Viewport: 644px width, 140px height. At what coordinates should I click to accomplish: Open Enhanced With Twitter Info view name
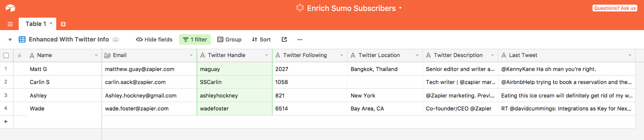69,39
